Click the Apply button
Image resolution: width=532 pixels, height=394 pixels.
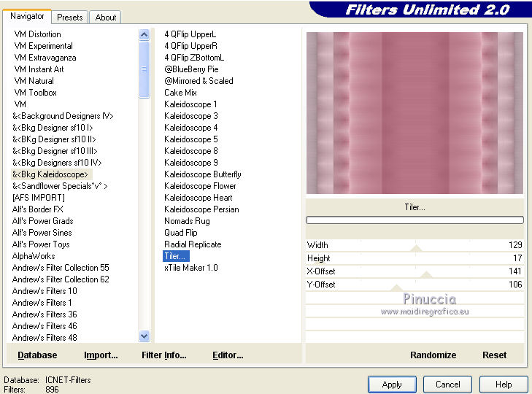(392, 385)
